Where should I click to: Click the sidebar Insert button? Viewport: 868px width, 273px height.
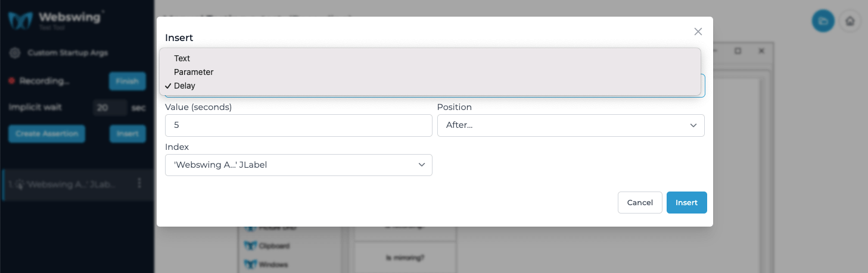click(x=127, y=134)
